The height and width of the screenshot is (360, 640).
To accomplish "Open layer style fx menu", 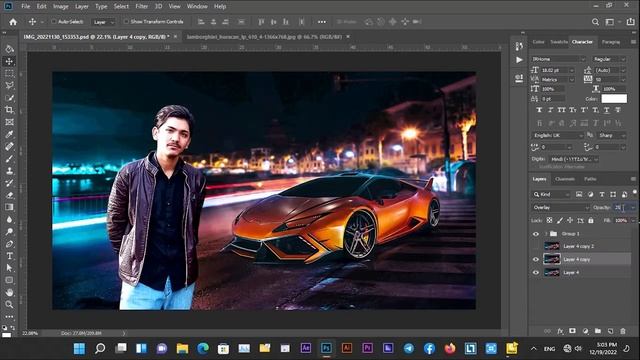I will tap(560, 331).
